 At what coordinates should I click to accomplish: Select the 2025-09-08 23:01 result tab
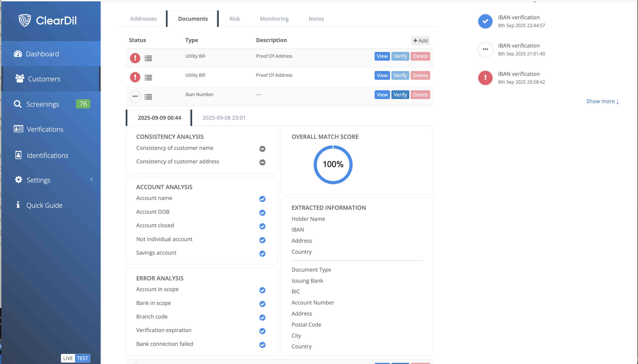tap(224, 118)
